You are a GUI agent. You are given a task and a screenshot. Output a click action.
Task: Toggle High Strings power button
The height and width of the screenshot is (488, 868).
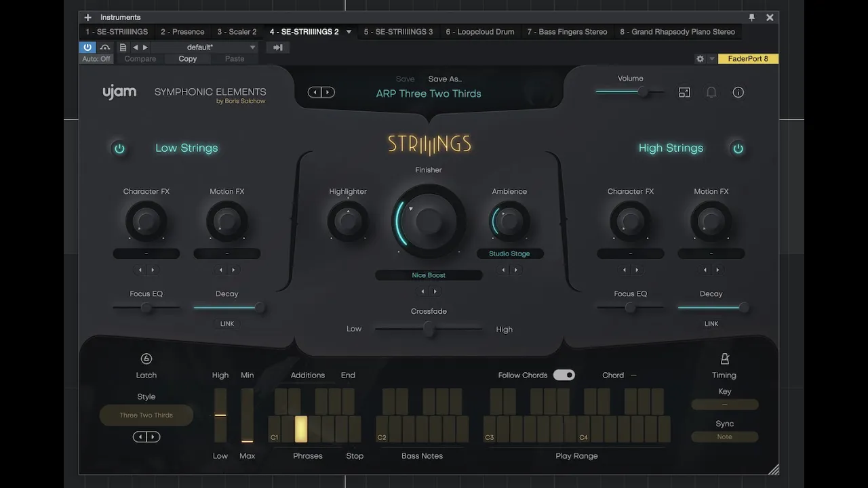click(x=738, y=148)
